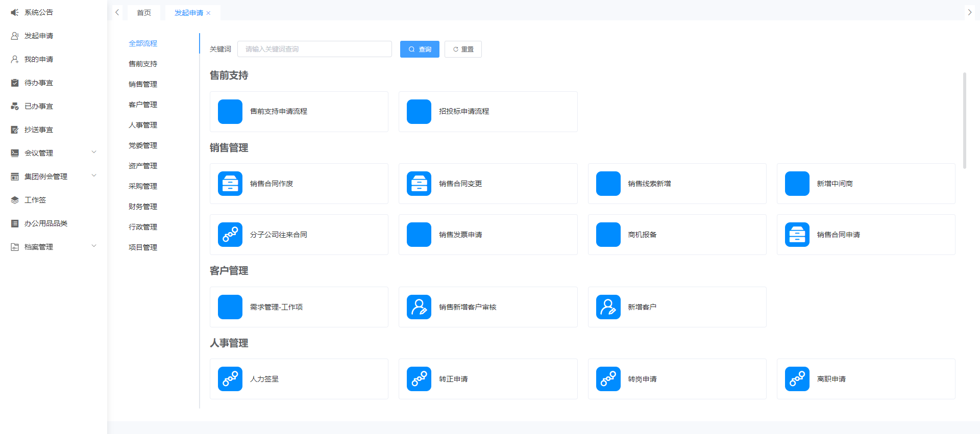Viewport: 980px width, 434px height.
Task: Select the 销售合同申请 archive icon
Action: point(797,235)
